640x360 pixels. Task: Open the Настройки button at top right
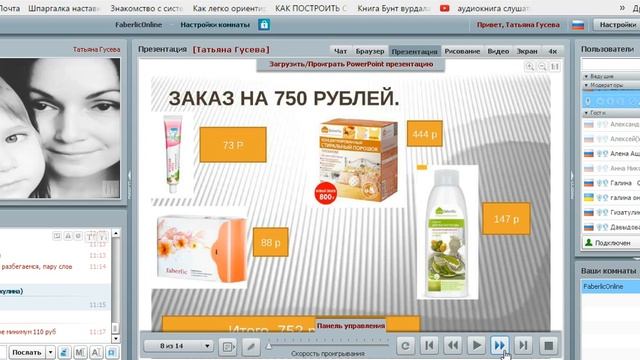tap(617, 25)
